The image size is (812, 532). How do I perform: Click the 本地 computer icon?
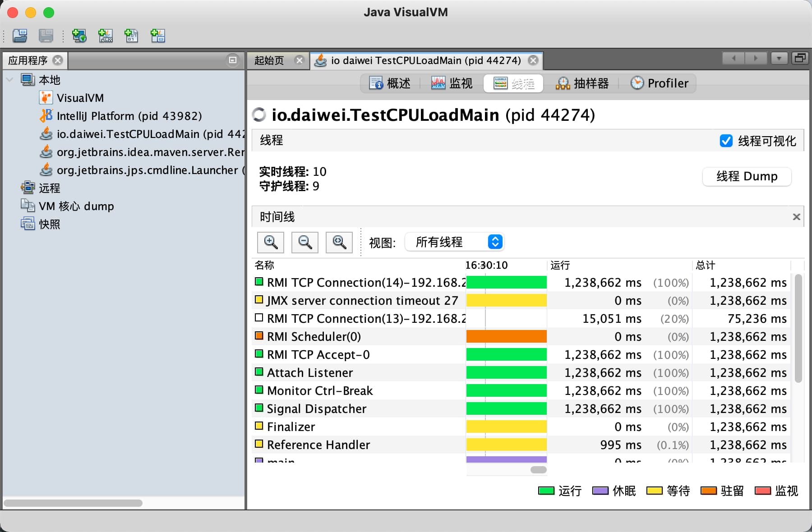[x=28, y=80]
